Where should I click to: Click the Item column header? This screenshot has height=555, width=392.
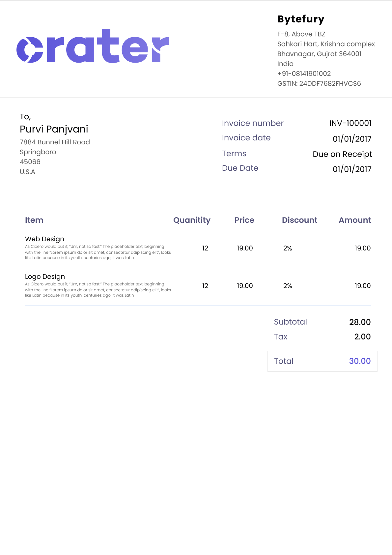(x=34, y=220)
